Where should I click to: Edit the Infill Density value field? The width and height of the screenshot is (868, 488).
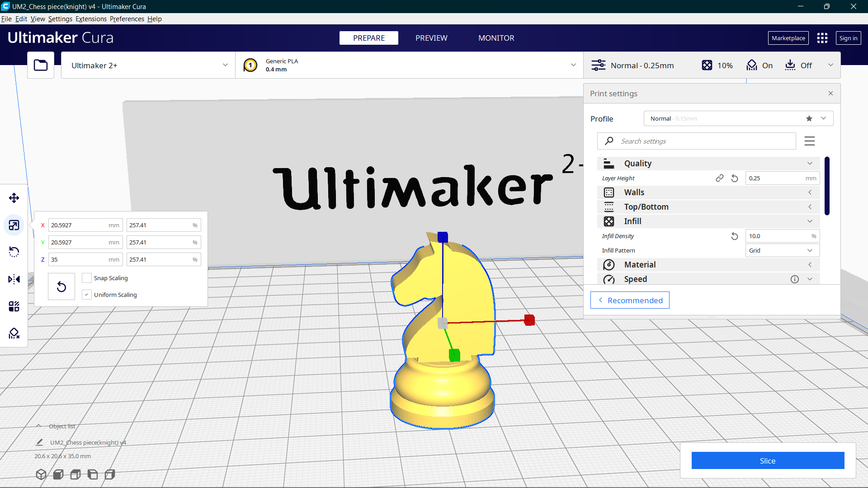pyautogui.click(x=782, y=236)
